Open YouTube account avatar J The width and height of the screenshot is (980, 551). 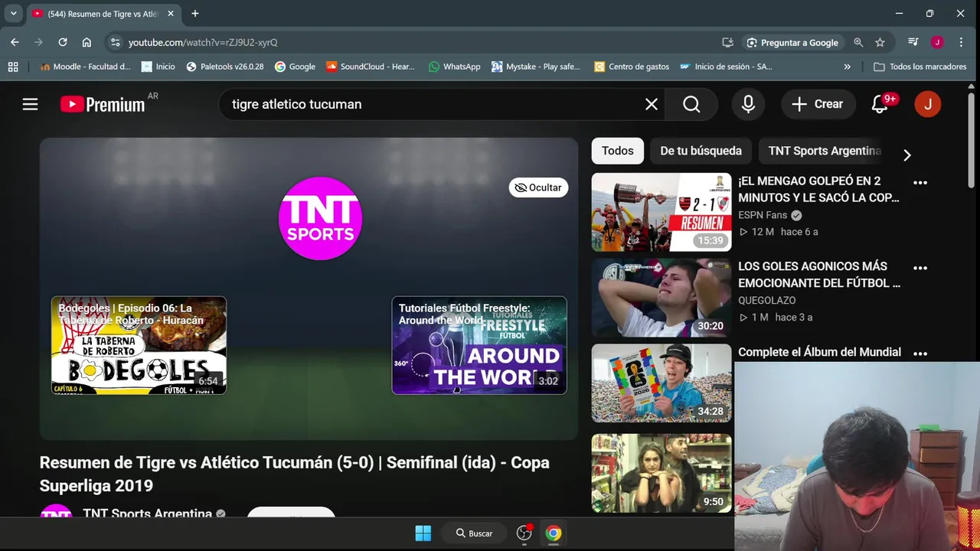[927, 104]
